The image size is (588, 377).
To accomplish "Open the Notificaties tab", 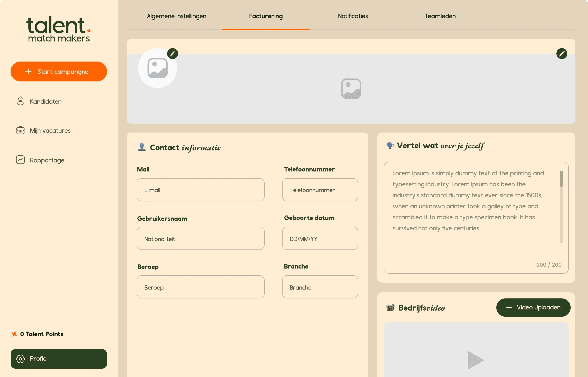I will click(353, 16).
